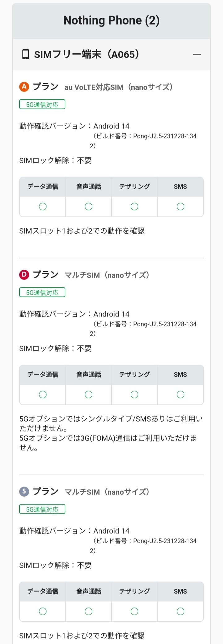Click A plan SMS circle mark
The image size is (223, 644).
click(181, 207)
